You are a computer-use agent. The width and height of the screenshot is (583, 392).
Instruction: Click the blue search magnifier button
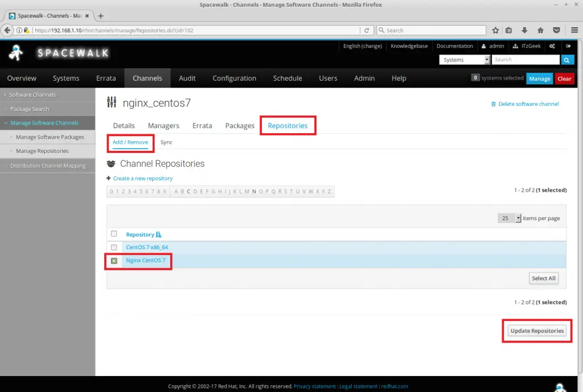coord(567,60)
